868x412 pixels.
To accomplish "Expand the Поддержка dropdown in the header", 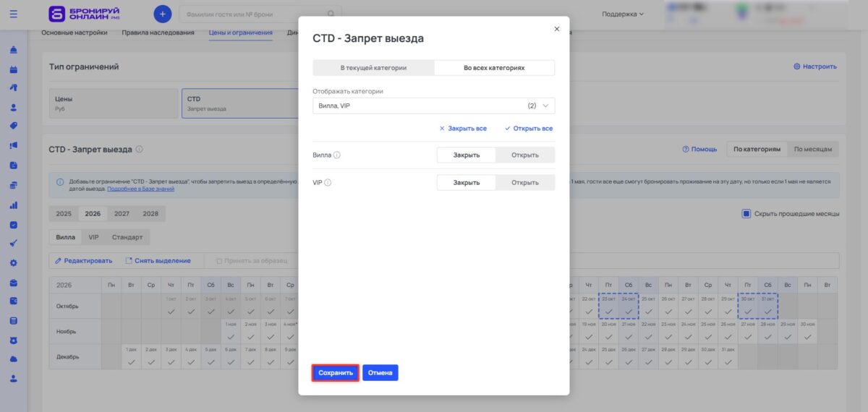I will tap(623, 14).
